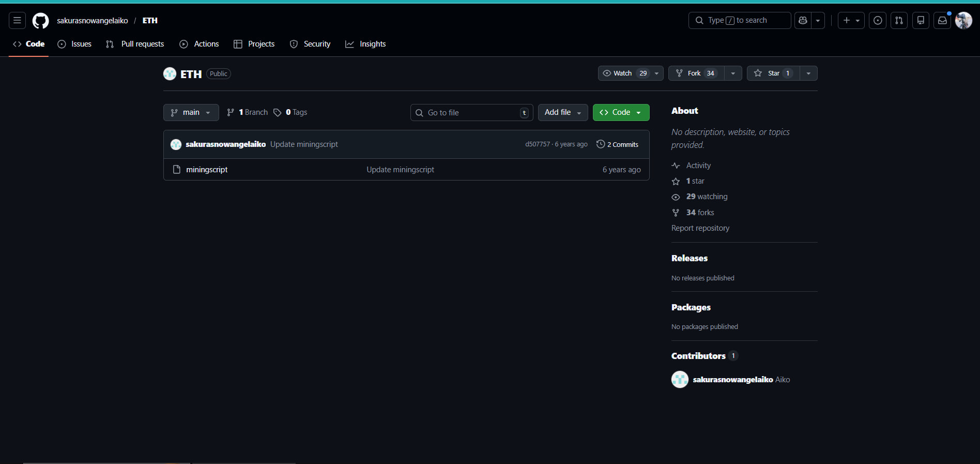
Task: Open Copilot chat icon in header
Action: (x=803, y=21)
